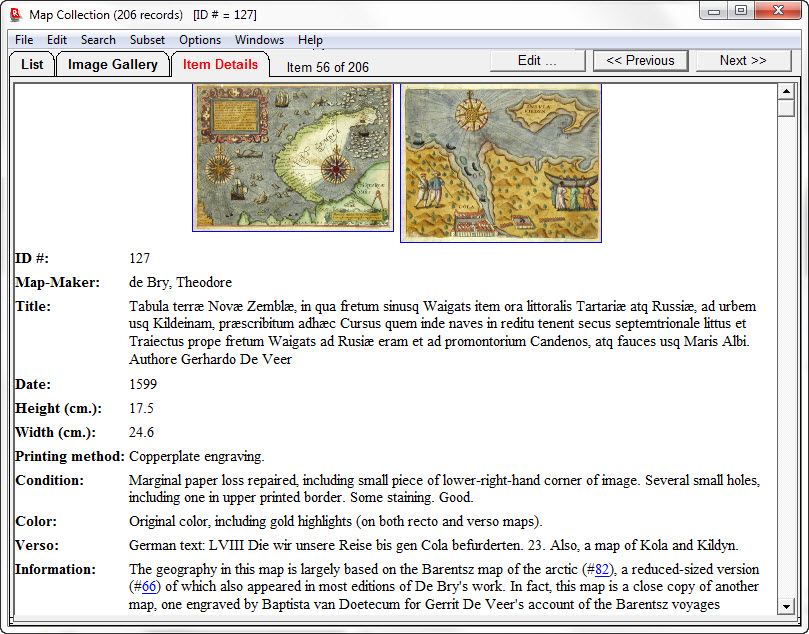This screenshot has width=809, height=634.
Task: Click the Edit ... button
Action: point(537,60)
